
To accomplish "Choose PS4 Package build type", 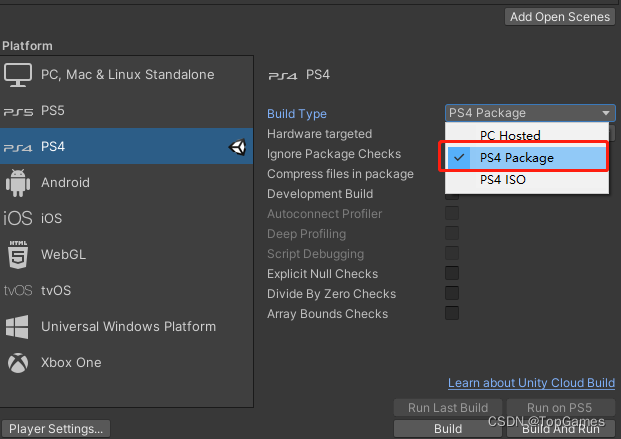I will [x=527, y=157].
